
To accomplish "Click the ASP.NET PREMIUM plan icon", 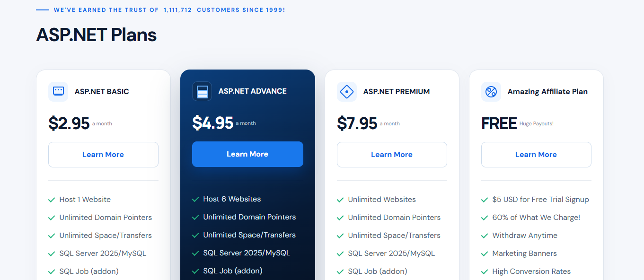I will click(x=347, y=92).
